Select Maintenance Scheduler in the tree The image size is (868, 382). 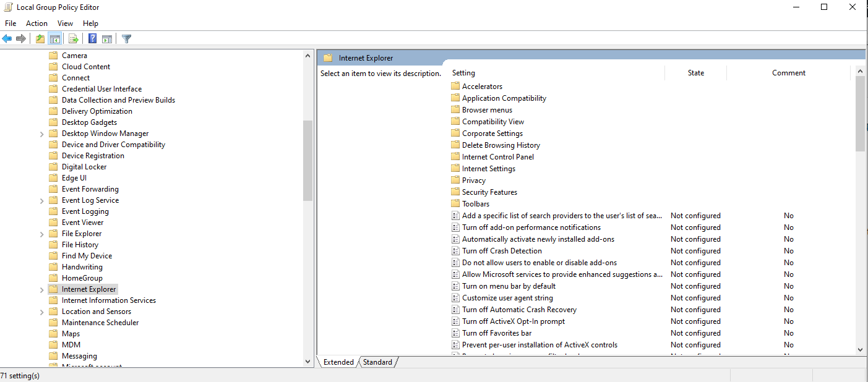coord(100,323)
